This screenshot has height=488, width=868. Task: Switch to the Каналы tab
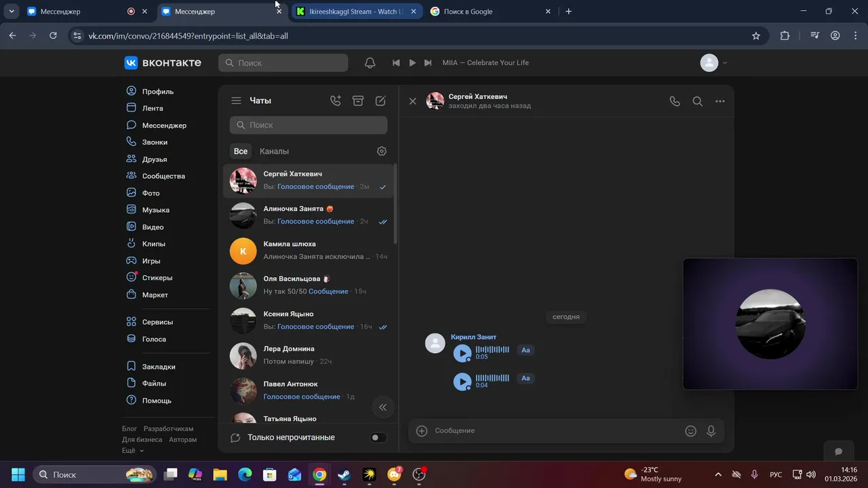pos(274,151)
